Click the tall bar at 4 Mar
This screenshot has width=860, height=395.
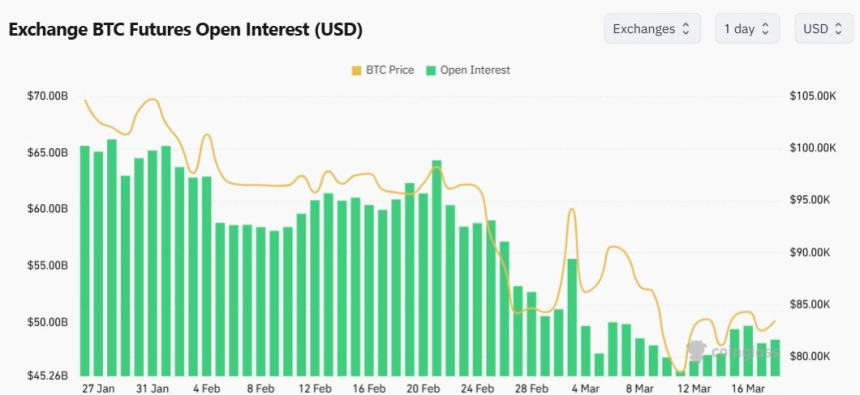pos(572,318)
